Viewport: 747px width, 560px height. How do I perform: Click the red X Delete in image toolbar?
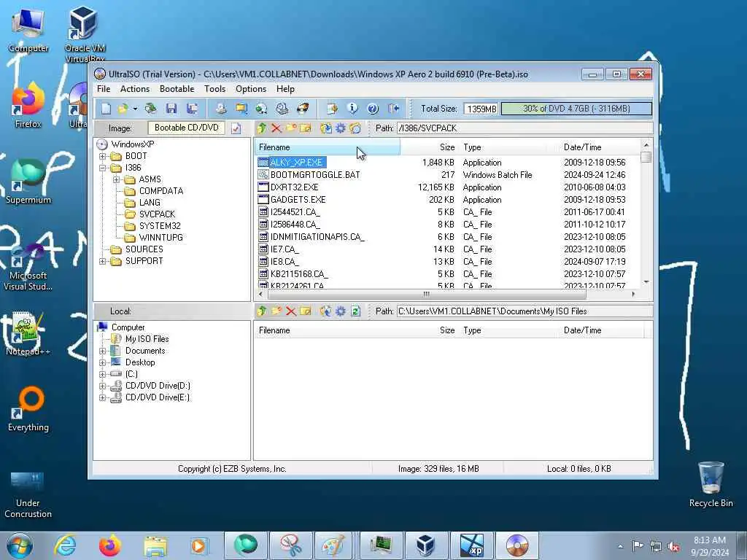pyautogui.click(x=276, y=128)
